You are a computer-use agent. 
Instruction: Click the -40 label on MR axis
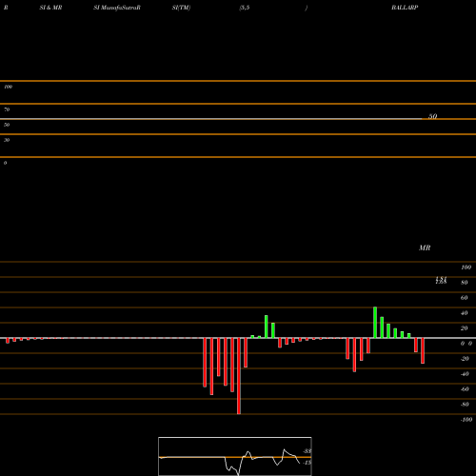(465, 374)
